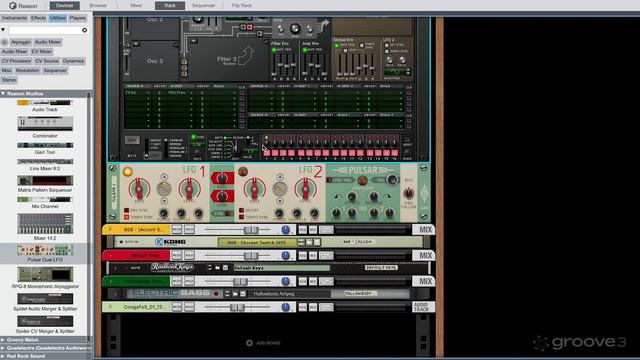This screenshot has height=360, width=640.
Task: Expand the Red Rock Sound group
Action: click(x=3, y=356)
